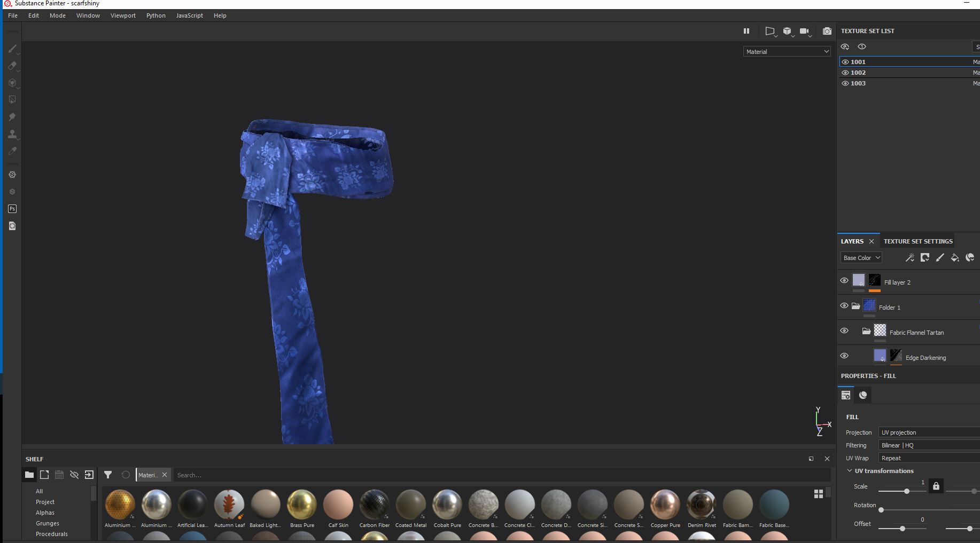This screenshot has width=980, height=543.
Task: Select the Eraser tool
Action: tap(12, 66)
